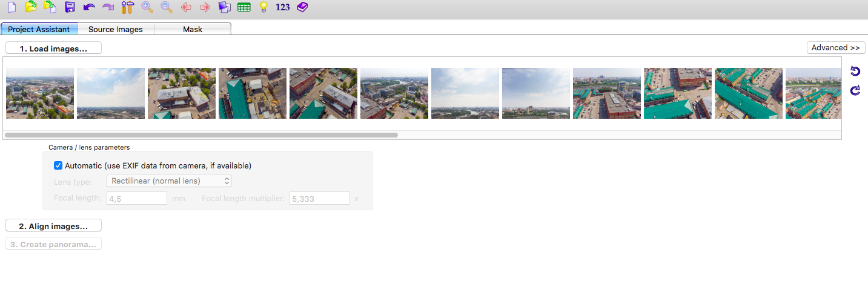This screenshot has width=868, height=289.
Task: Go to the previous image using the left red arrow
Action: pos(186,7)
